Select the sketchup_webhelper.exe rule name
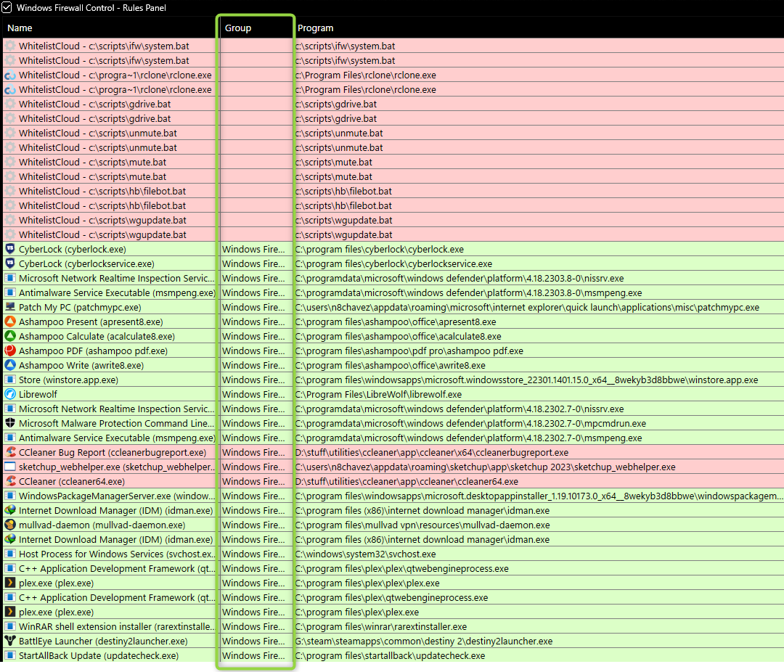The height and width of the screenshot is (672, 784). pos(117,467)
